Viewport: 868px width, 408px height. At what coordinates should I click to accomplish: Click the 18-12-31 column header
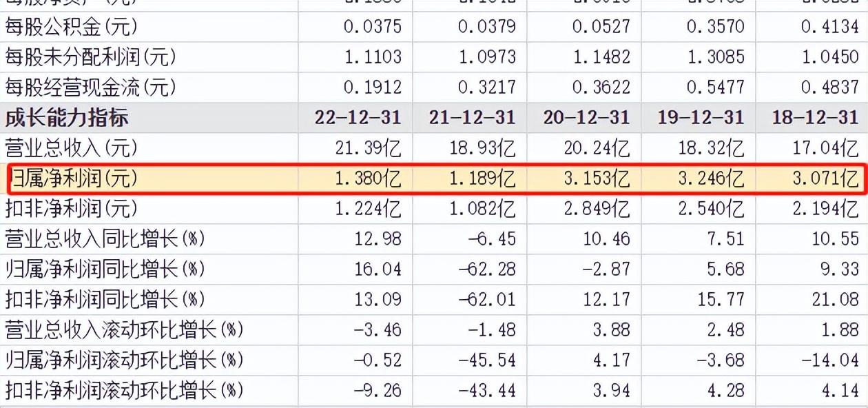pyautogui.click(x=815, y=118)
